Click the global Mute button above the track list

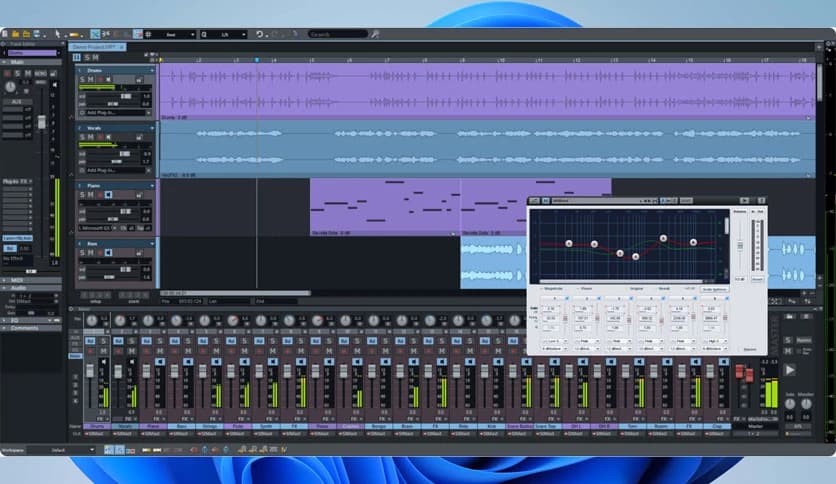pos(95,58)
